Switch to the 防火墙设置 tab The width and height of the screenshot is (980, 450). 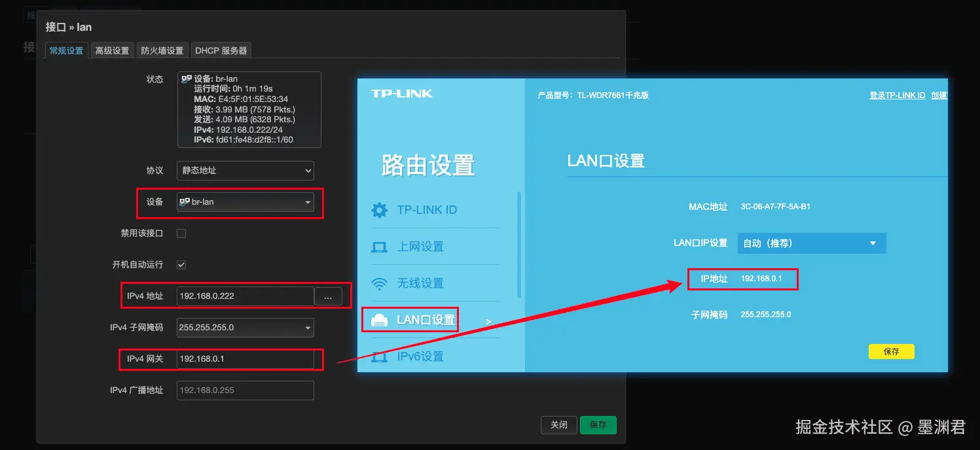(162, 50)
